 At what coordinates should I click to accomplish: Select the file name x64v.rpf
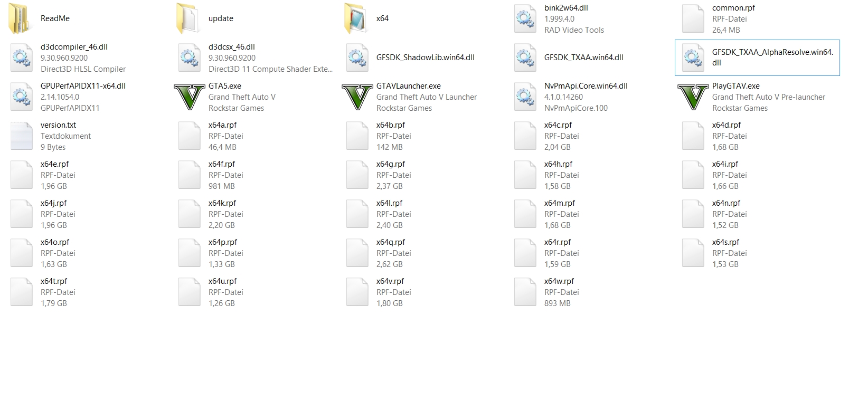(390, 281)
